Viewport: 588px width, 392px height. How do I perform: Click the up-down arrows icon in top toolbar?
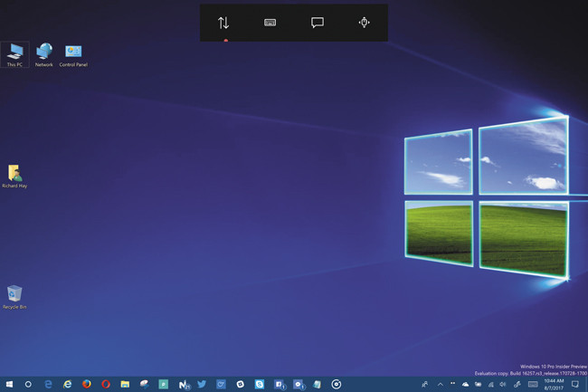(x=223, y=23)
